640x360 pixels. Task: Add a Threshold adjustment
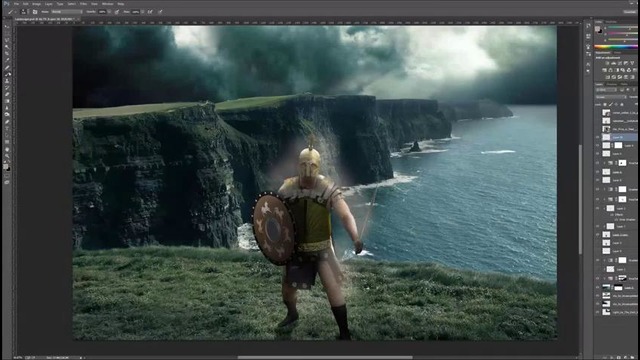click(x=620, y=77)
